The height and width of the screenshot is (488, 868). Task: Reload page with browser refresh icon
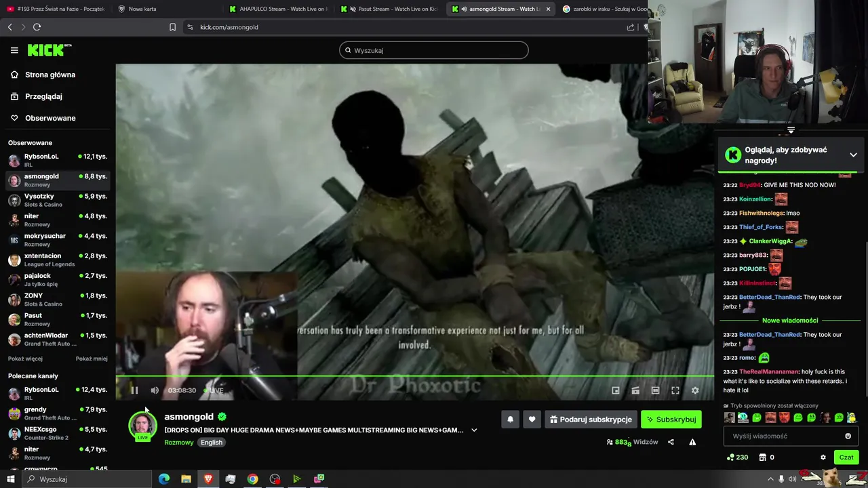coord(37,27)
